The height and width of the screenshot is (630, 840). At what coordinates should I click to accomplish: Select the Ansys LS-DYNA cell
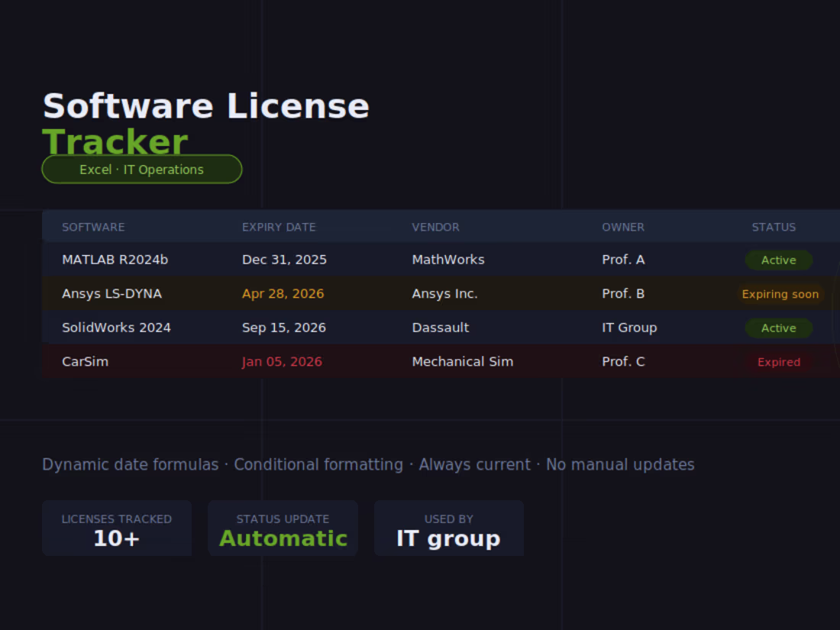tap(112, 293)
